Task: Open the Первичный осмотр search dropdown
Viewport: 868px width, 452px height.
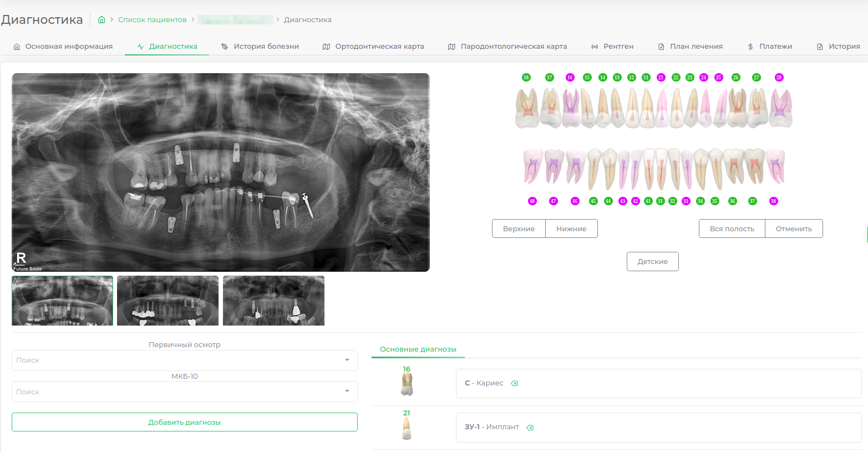Action: point(185,360)
